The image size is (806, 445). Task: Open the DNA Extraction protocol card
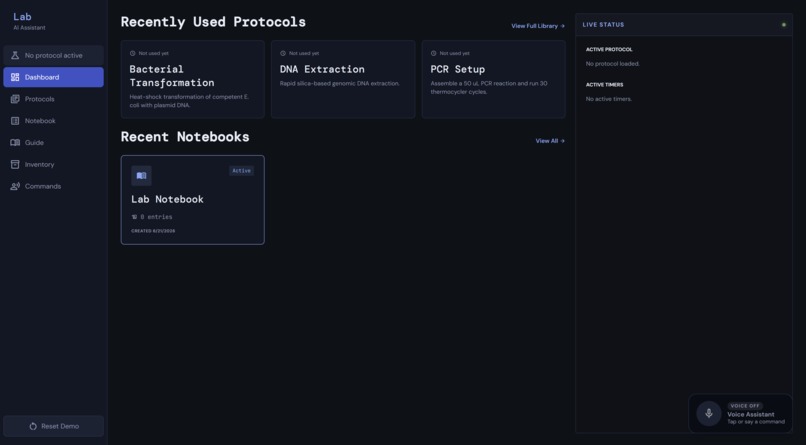(343, 80)
